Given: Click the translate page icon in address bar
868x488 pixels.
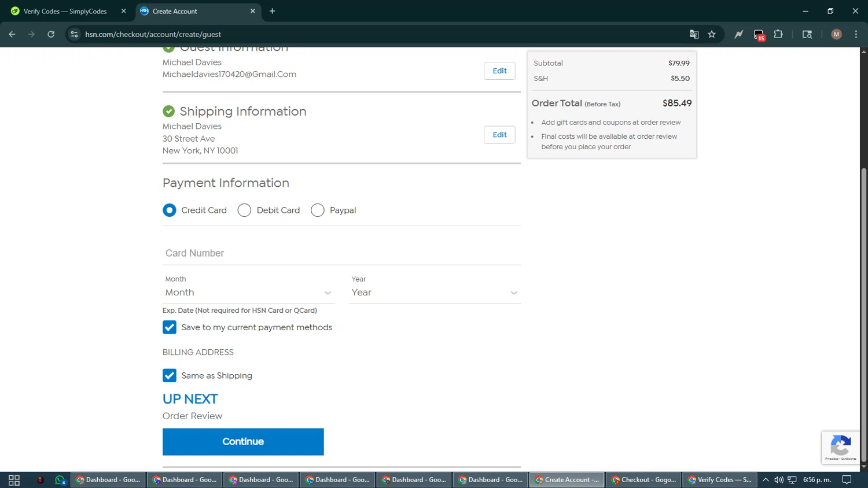Looking at the screenshot, I should [x=694, y=35].
